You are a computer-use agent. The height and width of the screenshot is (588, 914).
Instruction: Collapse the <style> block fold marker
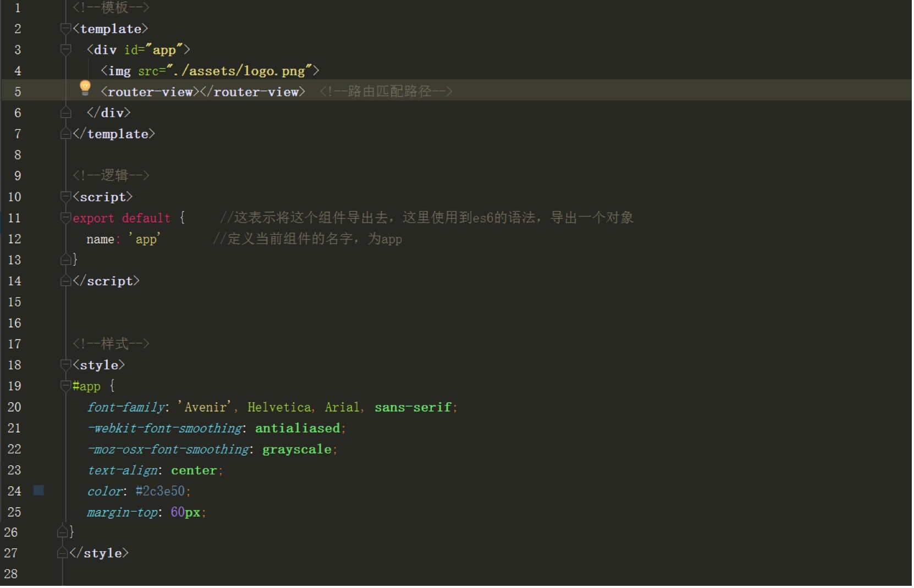tap(66, 365)
